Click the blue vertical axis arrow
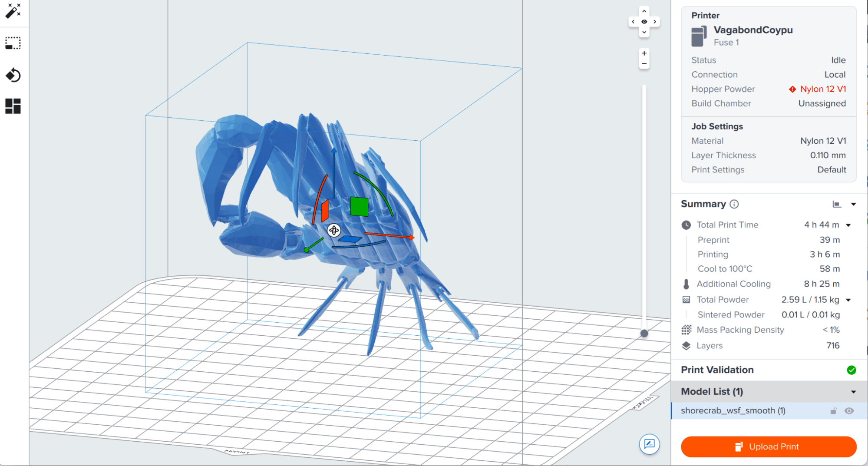 coord(334,173)
